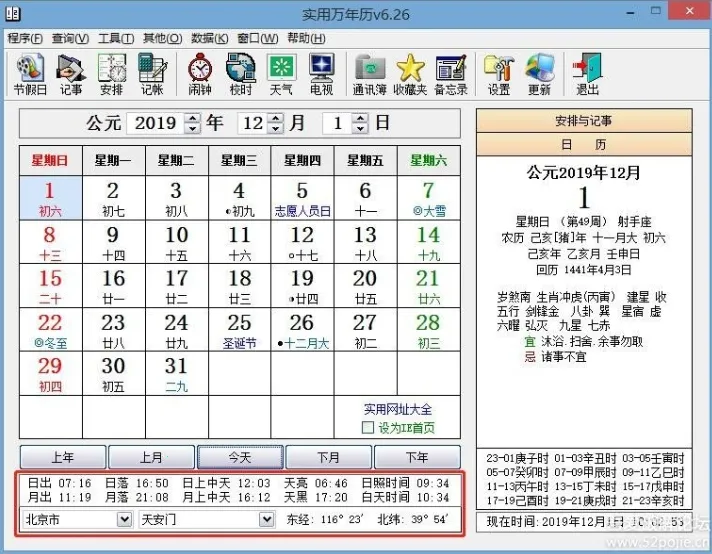This screenshot has width=712, height=554.
Task: Decrease the day with down arrow
Action: pos(361,128)
